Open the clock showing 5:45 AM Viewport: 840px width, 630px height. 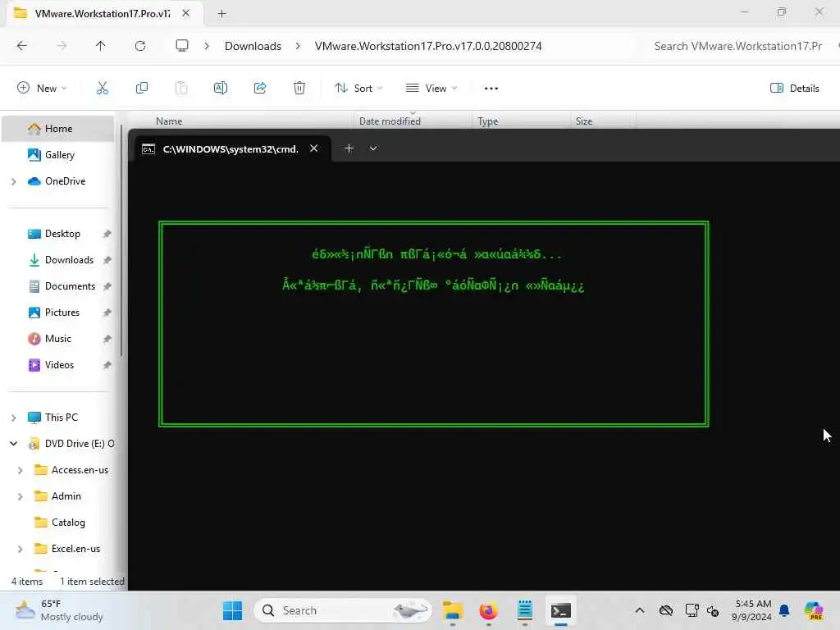753,610
